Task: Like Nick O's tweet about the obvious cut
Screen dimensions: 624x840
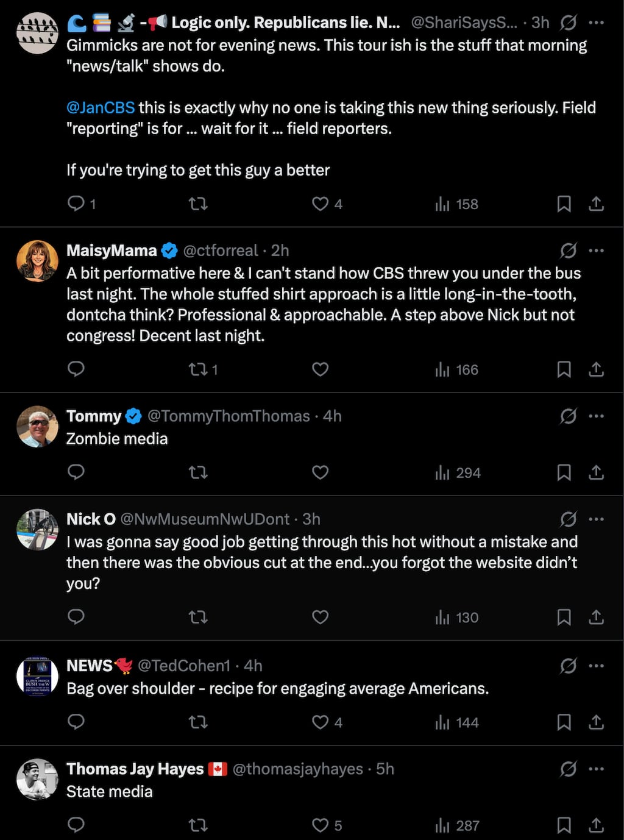Action: 320,617
